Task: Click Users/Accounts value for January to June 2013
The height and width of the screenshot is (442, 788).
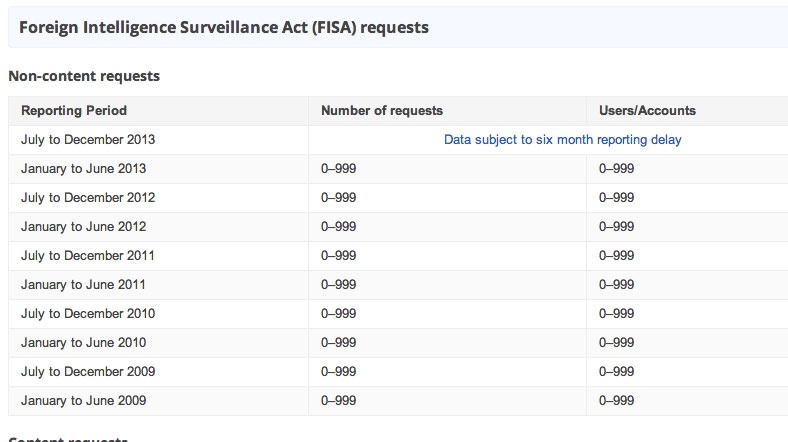Action: 617,169
